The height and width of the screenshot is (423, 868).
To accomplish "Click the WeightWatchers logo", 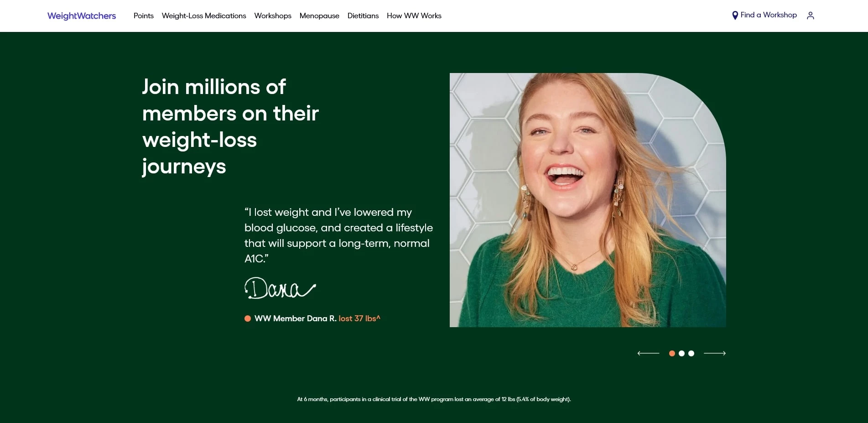I will (82, 16).
